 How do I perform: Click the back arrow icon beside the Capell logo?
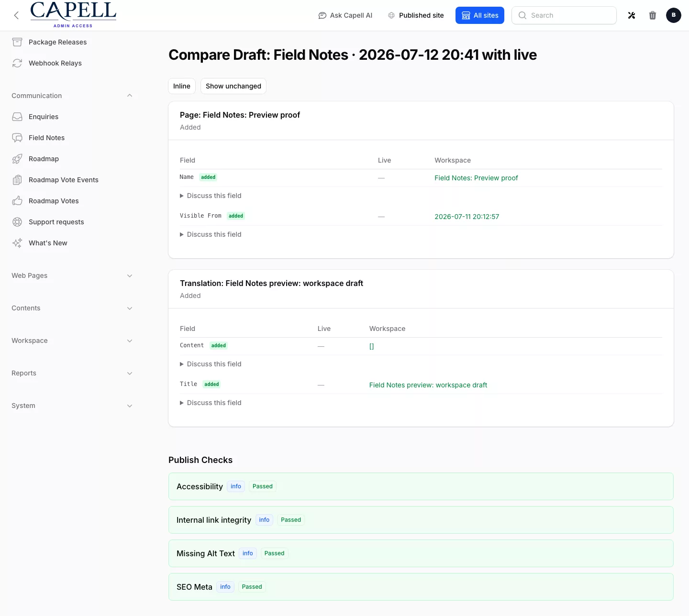[16, 15]
